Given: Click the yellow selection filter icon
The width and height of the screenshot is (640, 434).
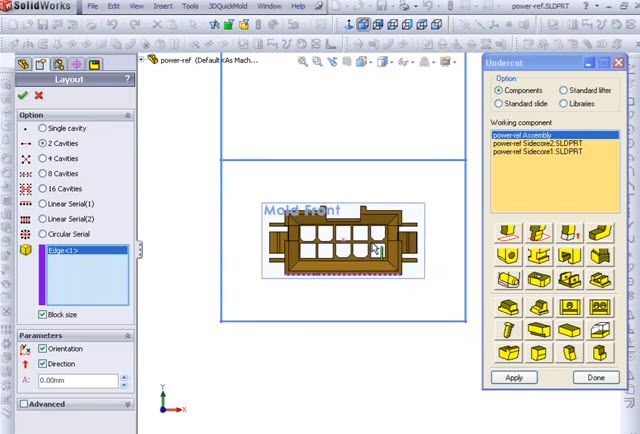Looking at the screenshot, I should [x=244, y=25].
